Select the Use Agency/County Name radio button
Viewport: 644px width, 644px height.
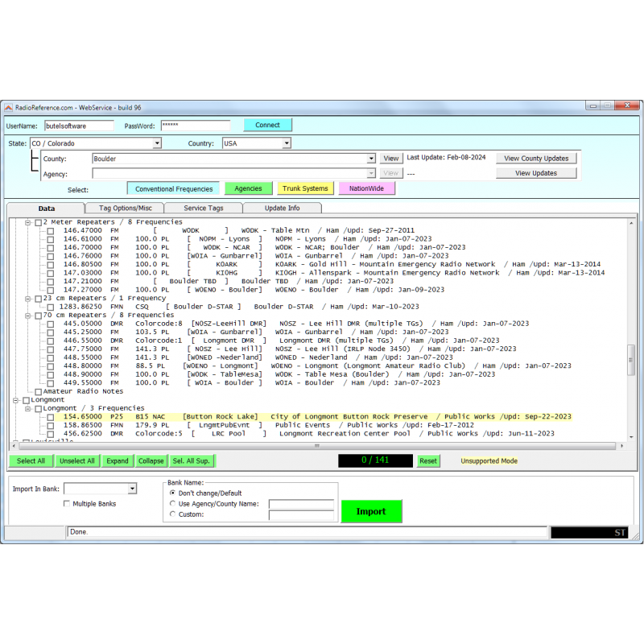pyautogui.click(x=173, y=503)
